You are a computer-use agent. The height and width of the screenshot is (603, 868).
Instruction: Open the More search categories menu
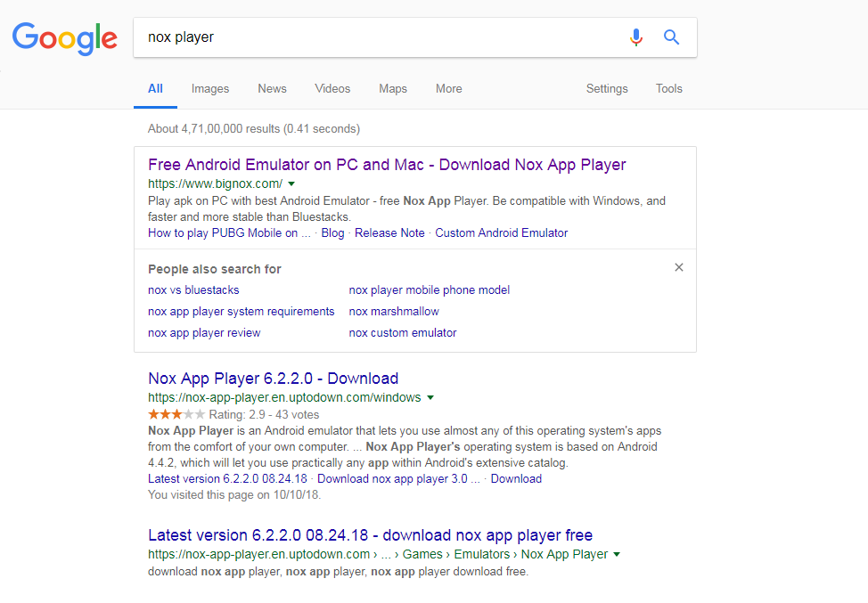(x=448, y=88)
